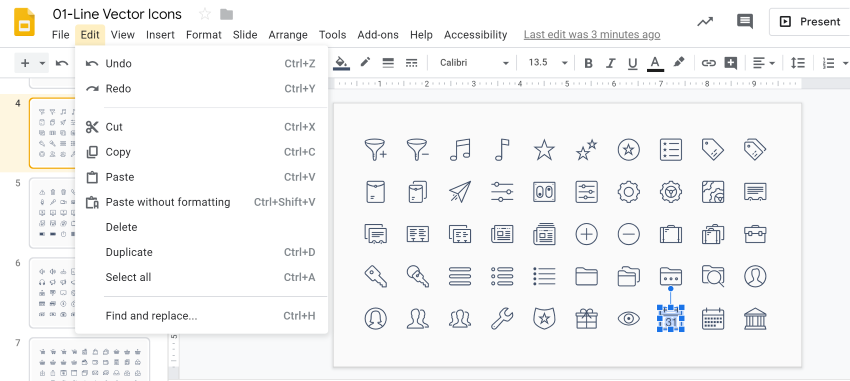Viewport: 850px width, 381px height.
Task: Close the open Edit menu
Action: tap(90, 35)
